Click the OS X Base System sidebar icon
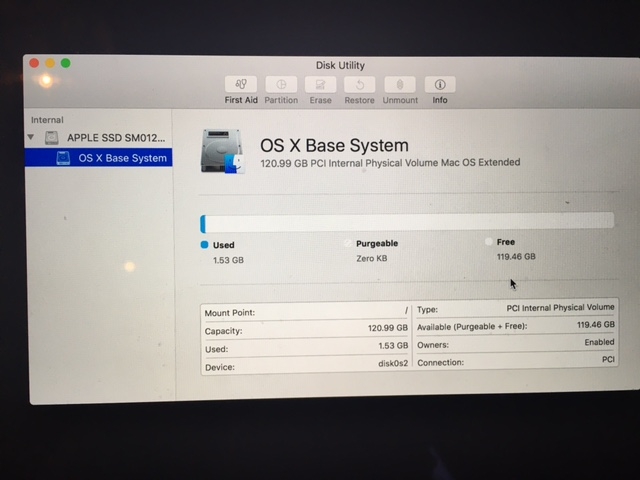Viewport: 640px width, 480px height. (x=63, y=158)
